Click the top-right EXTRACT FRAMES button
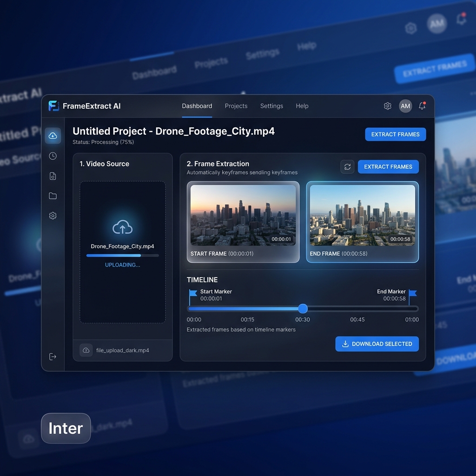Viewport: 476px width, 476px height. click(395, 134)
